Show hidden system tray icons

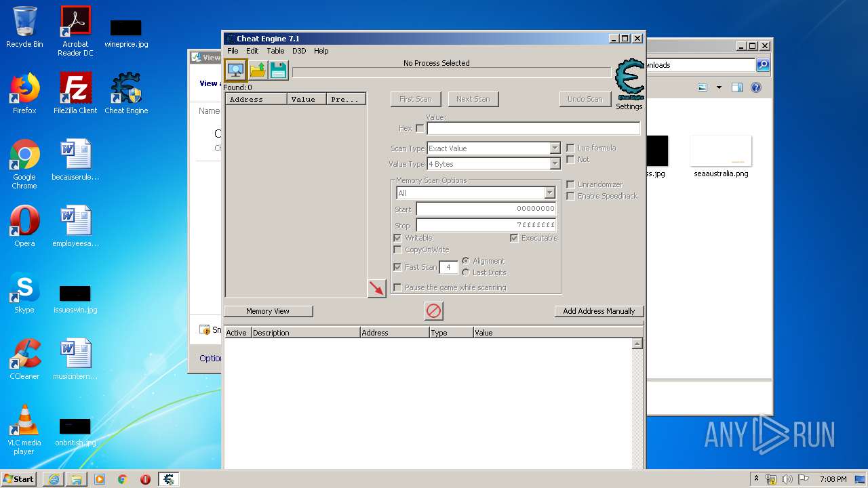(x=755, y=479)
